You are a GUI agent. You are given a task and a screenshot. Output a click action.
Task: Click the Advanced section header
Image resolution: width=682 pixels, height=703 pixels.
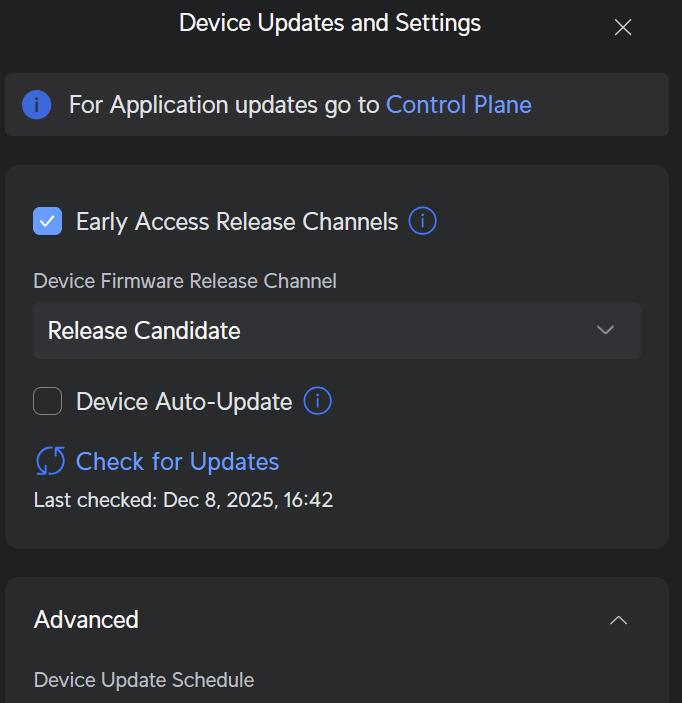click(x=87, y=619)
